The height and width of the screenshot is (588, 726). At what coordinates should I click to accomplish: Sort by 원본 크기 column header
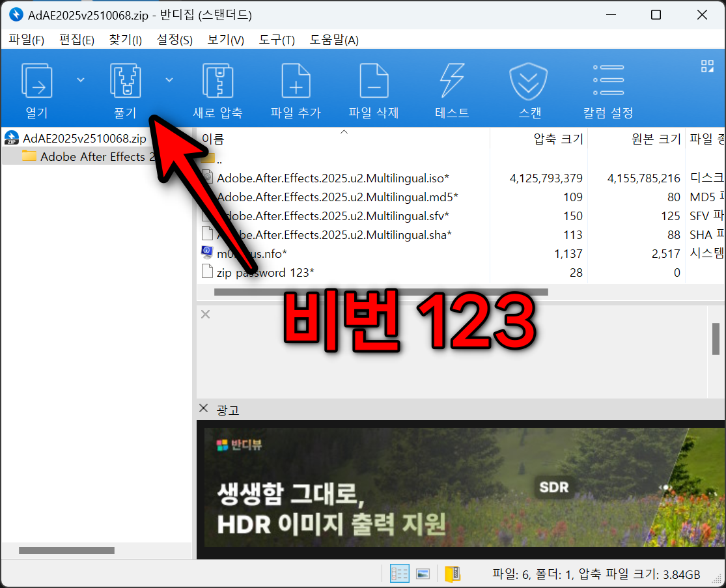656,139
